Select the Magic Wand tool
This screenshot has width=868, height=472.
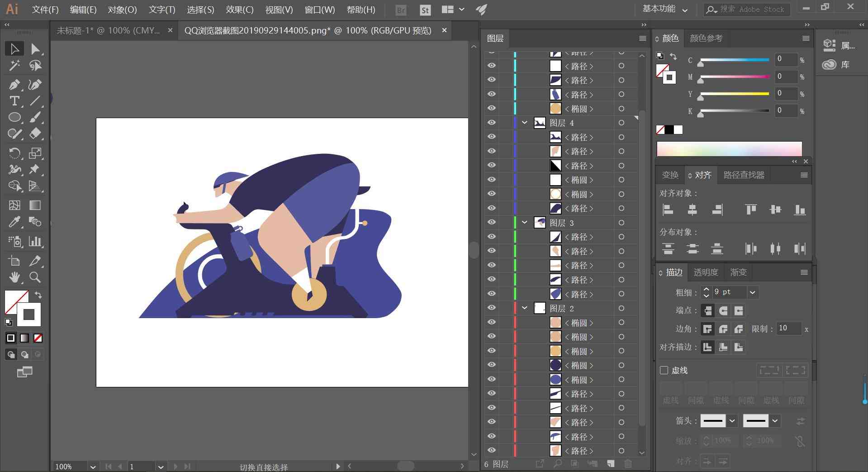(14, 66)
